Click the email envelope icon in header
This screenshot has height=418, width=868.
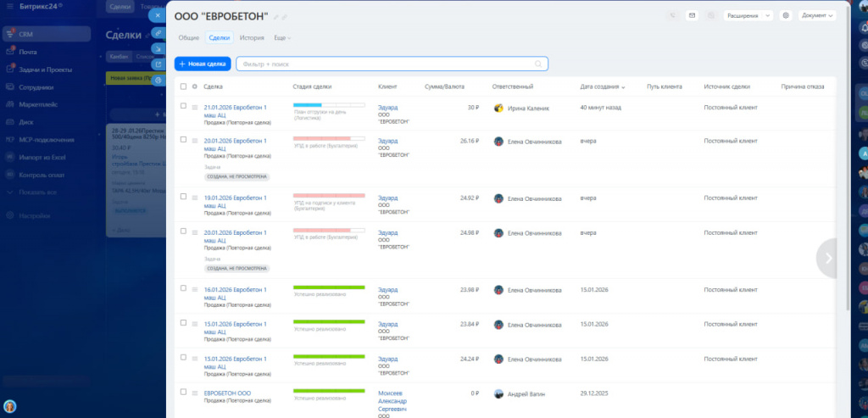[x=692, y=15]
